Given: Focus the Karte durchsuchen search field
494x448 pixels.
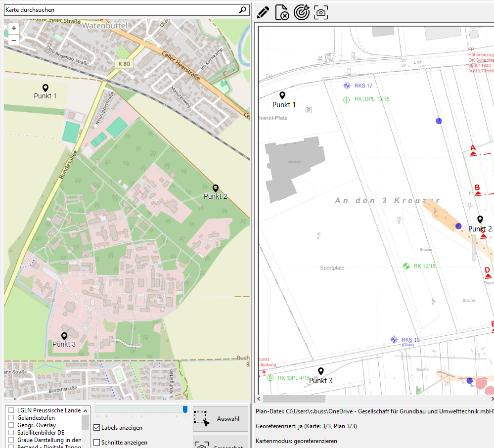Looking at the screenshot, I should (119, 10).
